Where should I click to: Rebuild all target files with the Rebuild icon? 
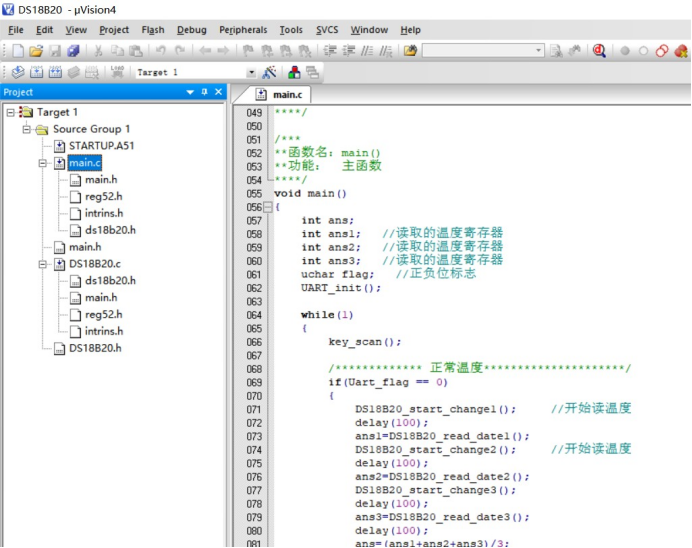pyautogui.click(x=55, y=72)
